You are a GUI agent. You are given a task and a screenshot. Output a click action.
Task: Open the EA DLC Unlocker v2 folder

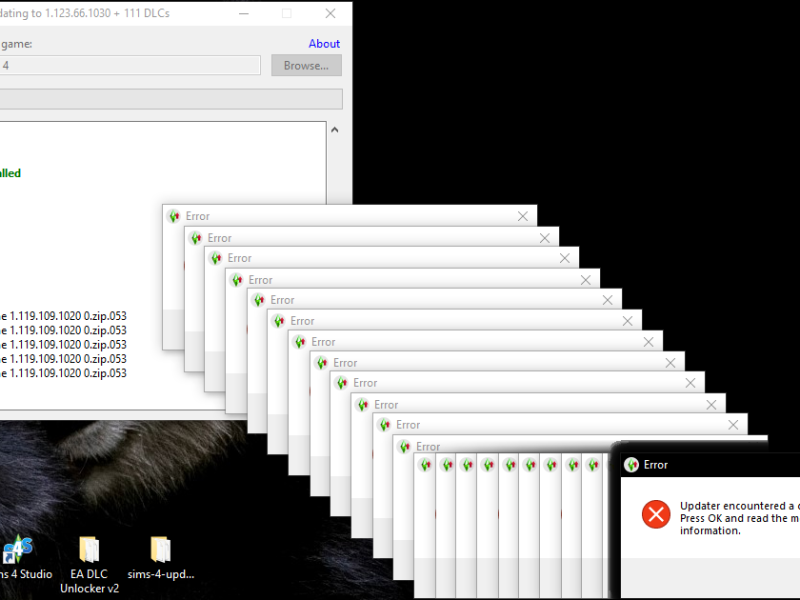(88, 551)
